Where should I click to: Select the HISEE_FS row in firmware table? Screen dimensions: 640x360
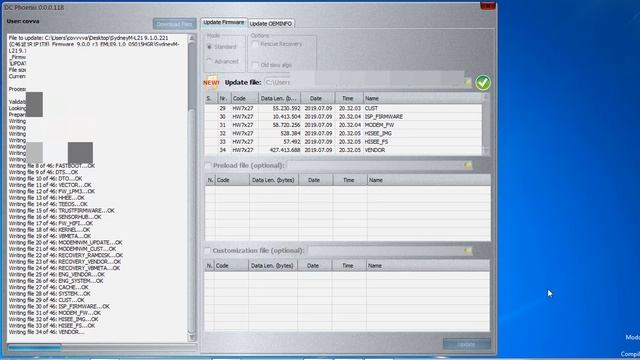(x=343, y=142)
